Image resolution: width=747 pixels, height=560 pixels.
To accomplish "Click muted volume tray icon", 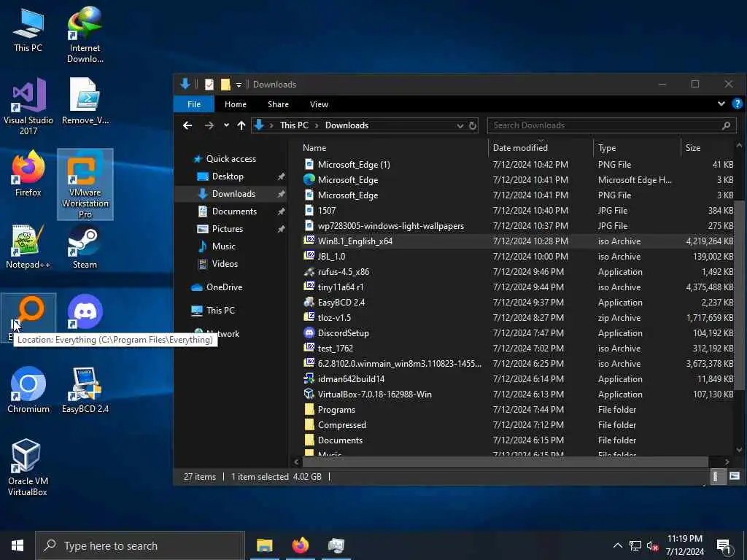I will click(653, 545).
